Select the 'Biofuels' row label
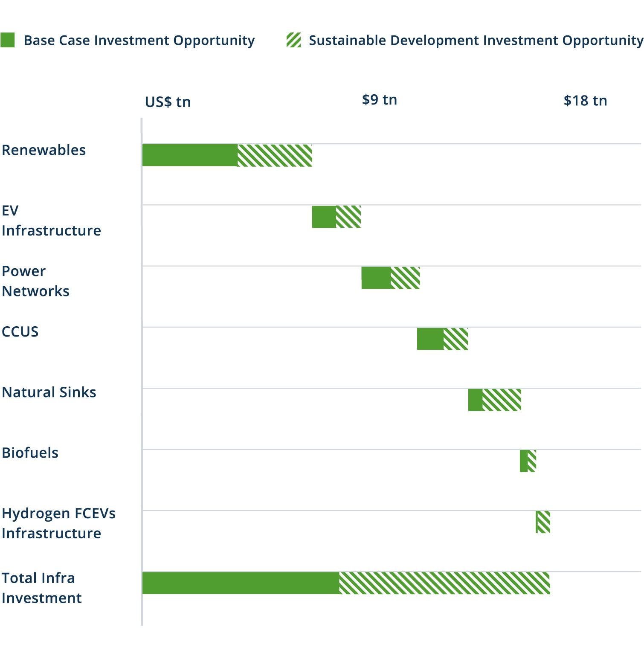 click(30, 453)
